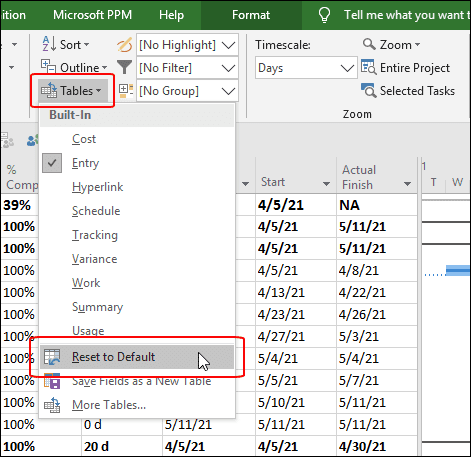Open the Timescale Days dropdown

tap(347, 68)
